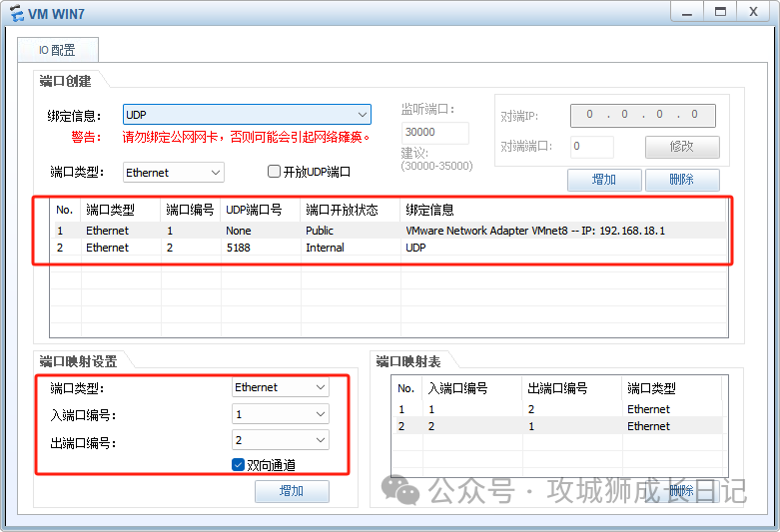This screenshot has width=780, height=532.
Task: Select the port row with UDP port 5188
Action: click(x=390, y=248)
